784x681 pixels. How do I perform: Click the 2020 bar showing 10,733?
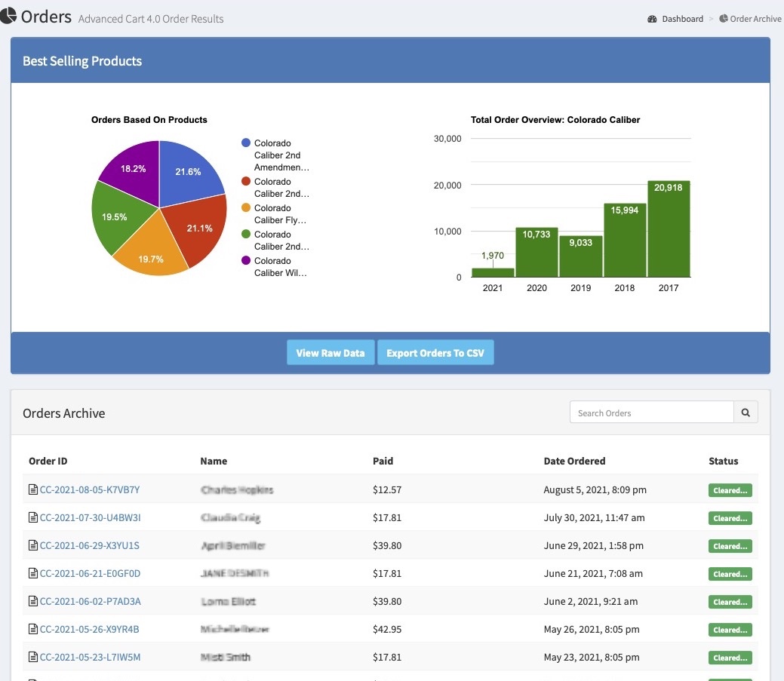coord(537,253)
